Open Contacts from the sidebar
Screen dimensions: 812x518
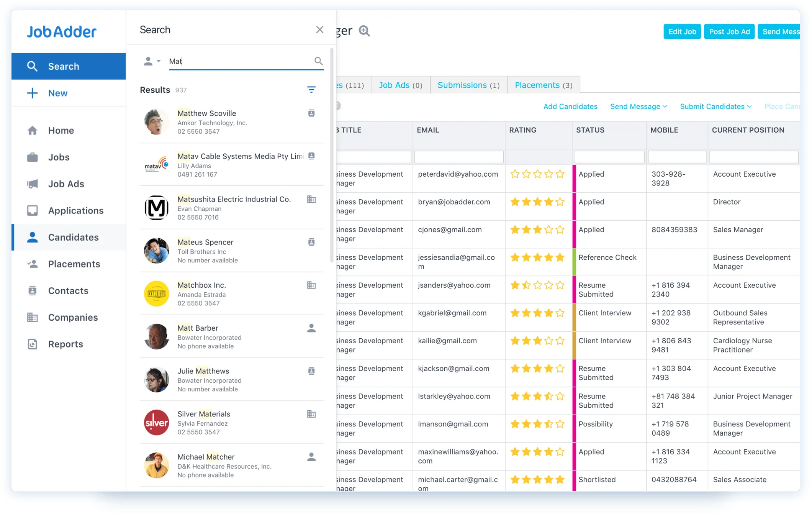click(68, 290)
